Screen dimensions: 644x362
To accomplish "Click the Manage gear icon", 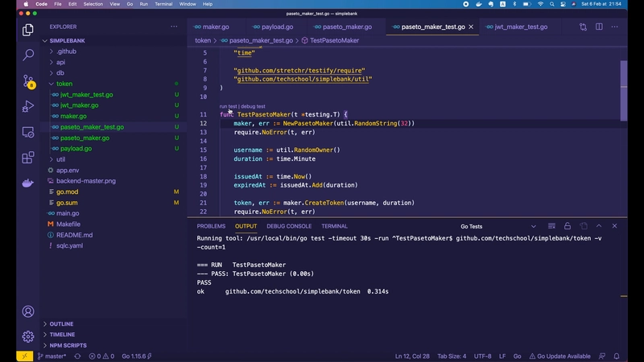I will (28, 336).
